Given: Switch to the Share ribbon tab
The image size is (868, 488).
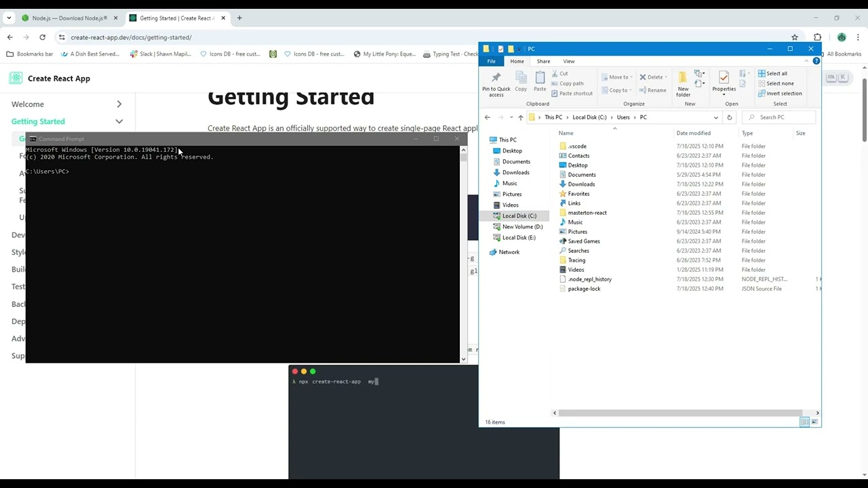Looking at the screenshot, I should click(543, 61).
